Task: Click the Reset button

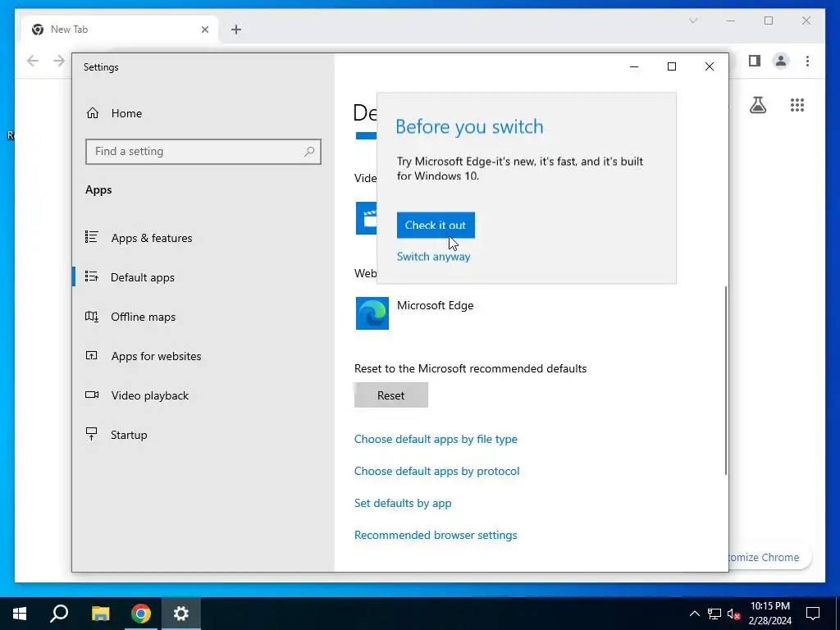Action: pos(391,395)
